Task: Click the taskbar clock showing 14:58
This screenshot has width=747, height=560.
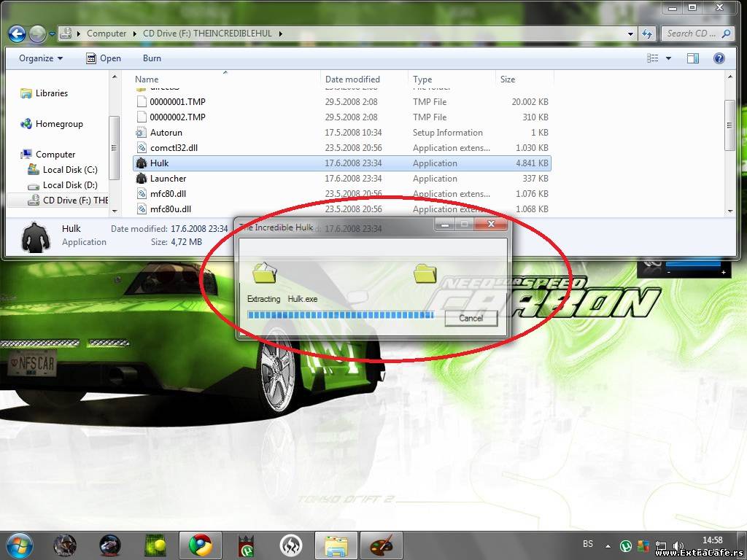Action: (712, 540)
